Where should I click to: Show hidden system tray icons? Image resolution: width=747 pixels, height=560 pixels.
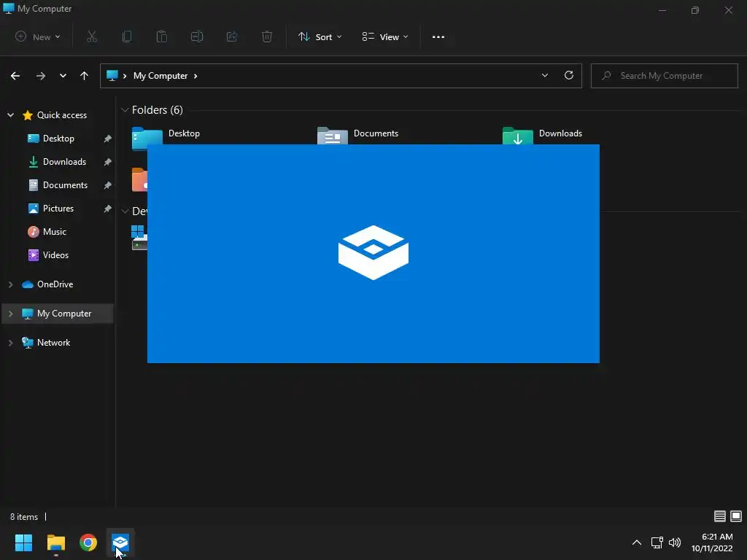point(636,542)
